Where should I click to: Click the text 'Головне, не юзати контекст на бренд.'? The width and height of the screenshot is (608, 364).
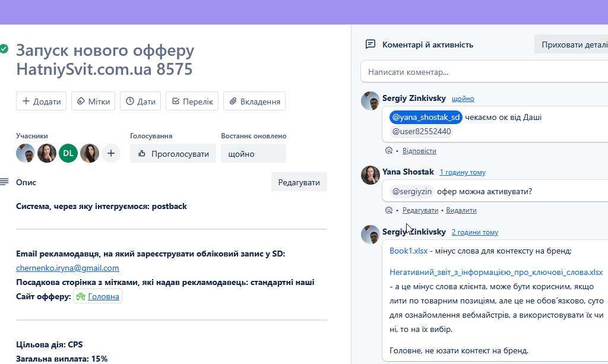pyautogui.click(x=459, y=350)
